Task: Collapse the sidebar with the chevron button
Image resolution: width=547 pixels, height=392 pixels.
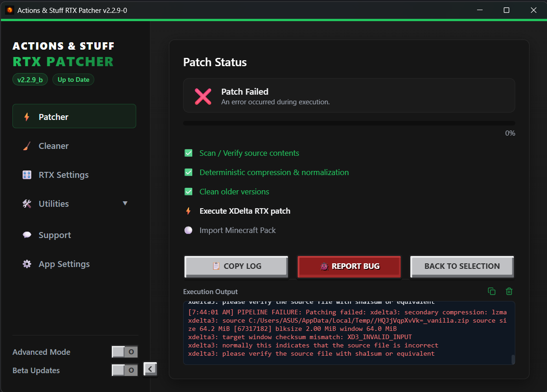Action: [150, 369]
